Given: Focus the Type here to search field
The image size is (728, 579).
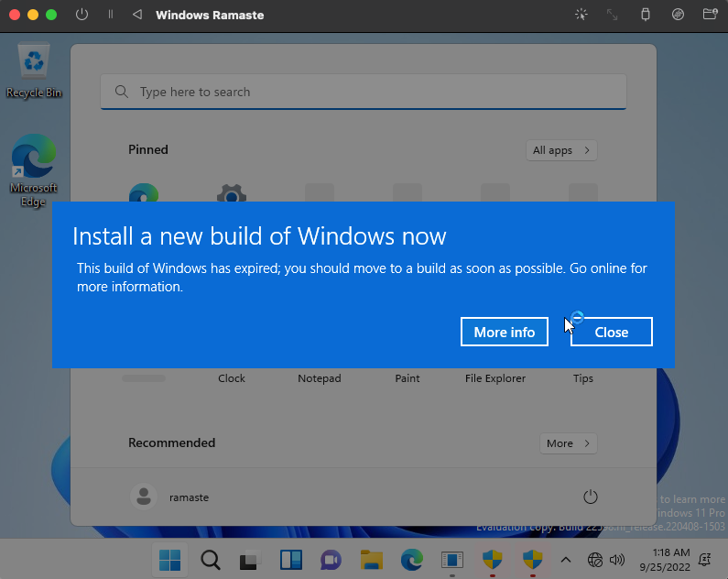Looking at the screenshot, I should (x=363, y=92).
